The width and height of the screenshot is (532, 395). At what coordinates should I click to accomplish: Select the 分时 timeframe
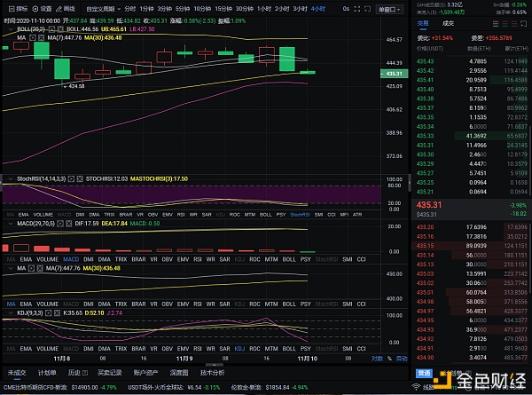129,9
